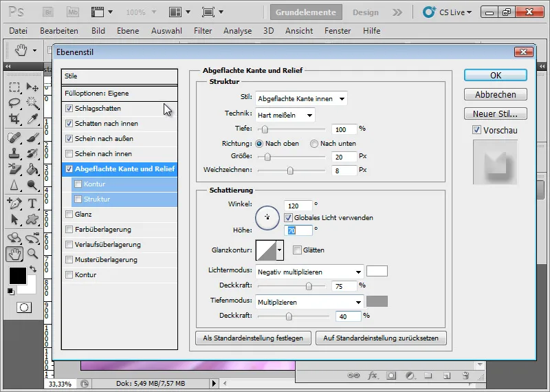Click Auf Standardeinstellung zurücksetzen
The height and width of the screenshot is (392, 550).
(x=381, y=338)
